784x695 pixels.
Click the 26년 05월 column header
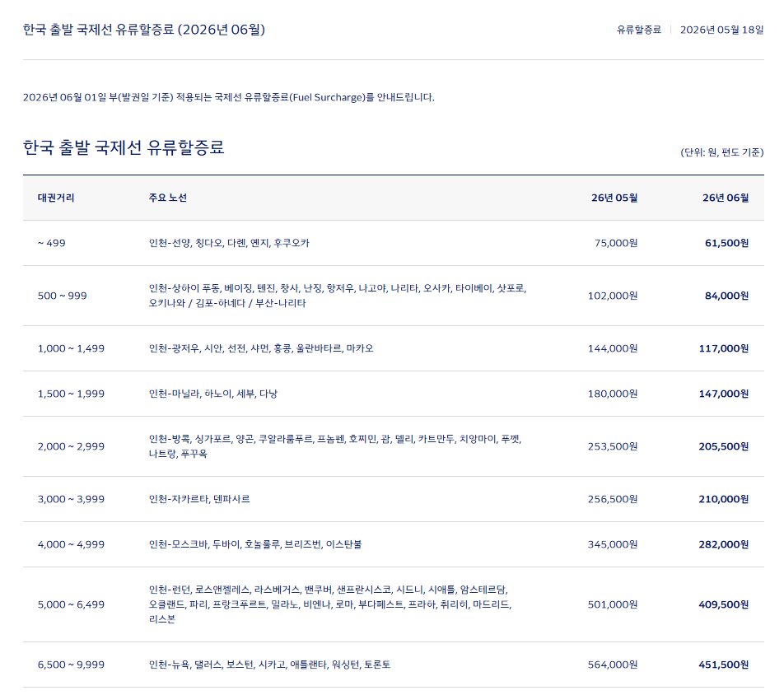(614, 198)
